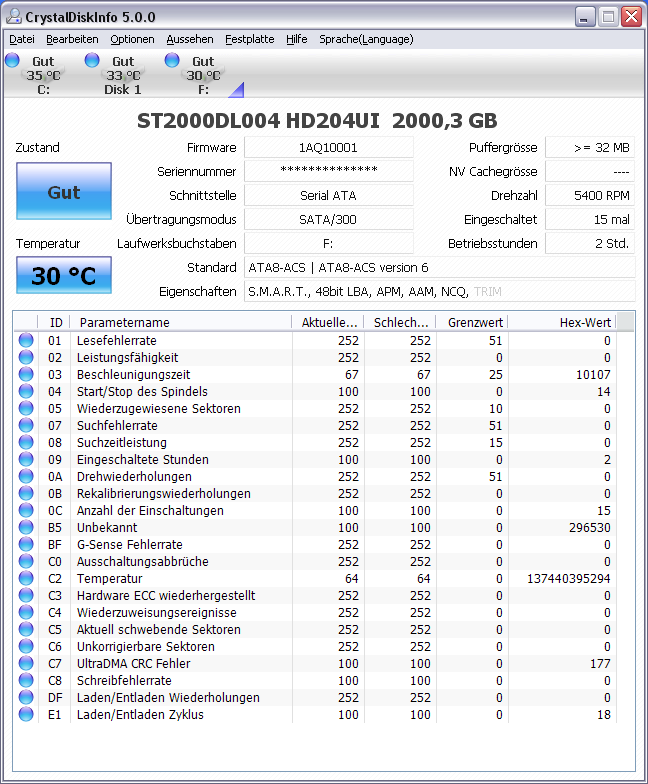
Task: Click the blue Gut health status button
Action: coord(64,191)
